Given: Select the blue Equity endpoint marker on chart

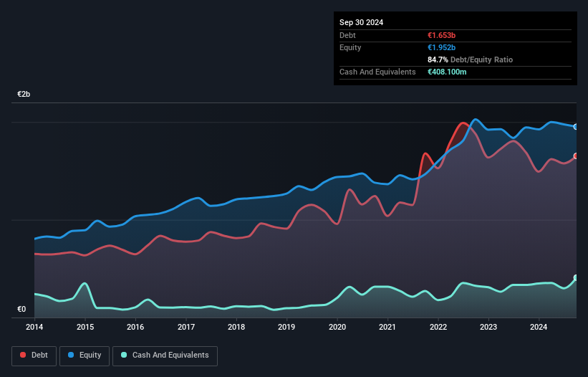Looking at the screenshot, I should 576,127.
